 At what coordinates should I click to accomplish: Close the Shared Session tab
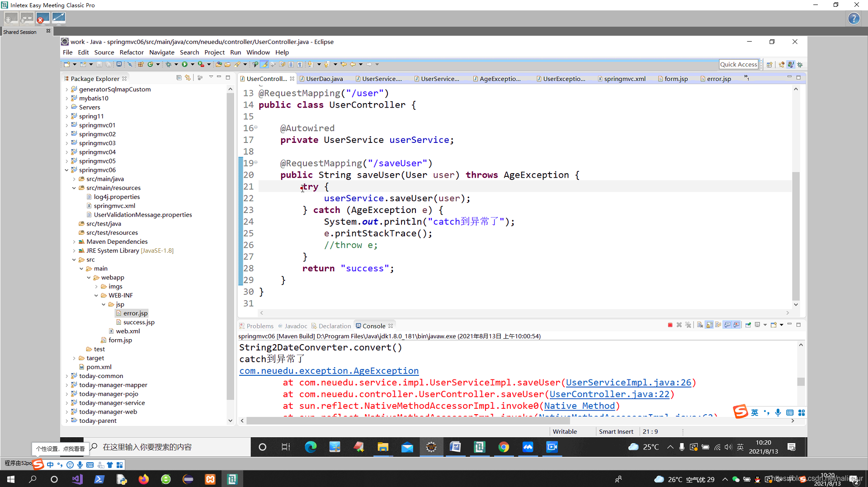[x=48, y=31]
